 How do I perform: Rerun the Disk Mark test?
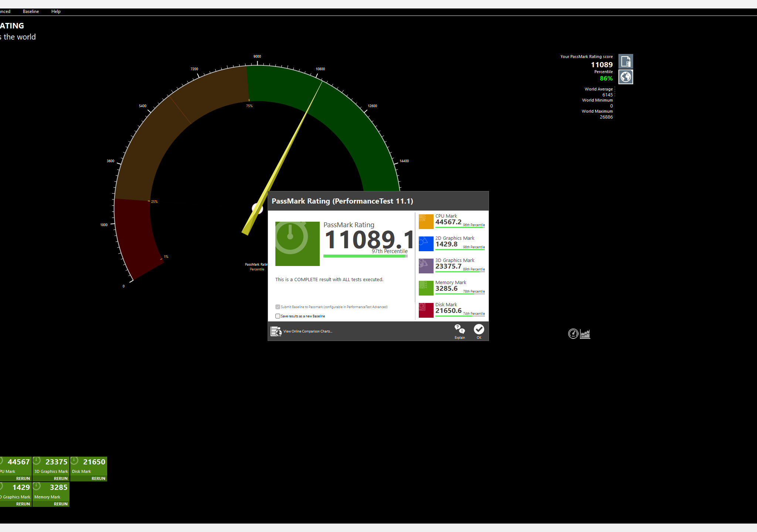(x=98, y=478)
